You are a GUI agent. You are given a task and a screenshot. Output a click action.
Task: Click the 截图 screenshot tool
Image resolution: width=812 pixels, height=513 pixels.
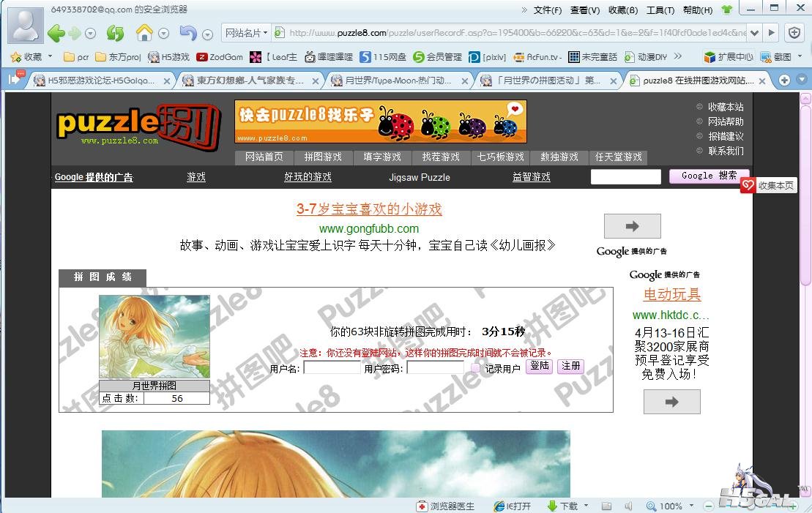pos(775,57)
